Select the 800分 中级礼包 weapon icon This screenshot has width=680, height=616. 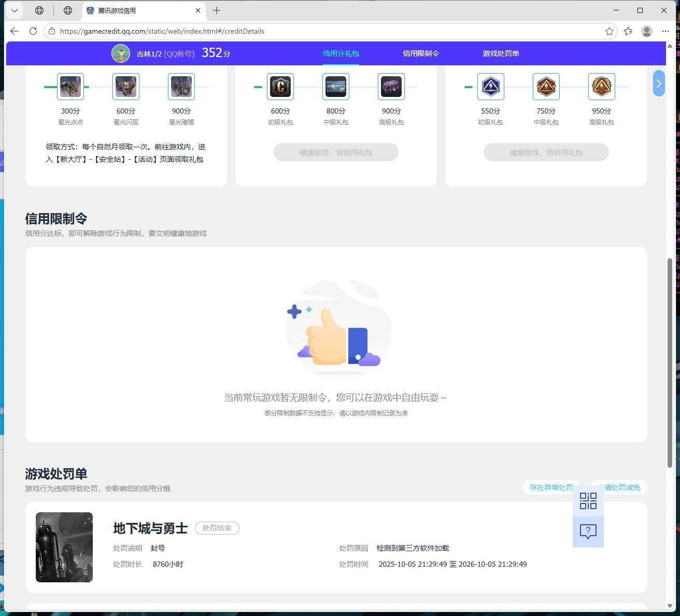point(336,87)
